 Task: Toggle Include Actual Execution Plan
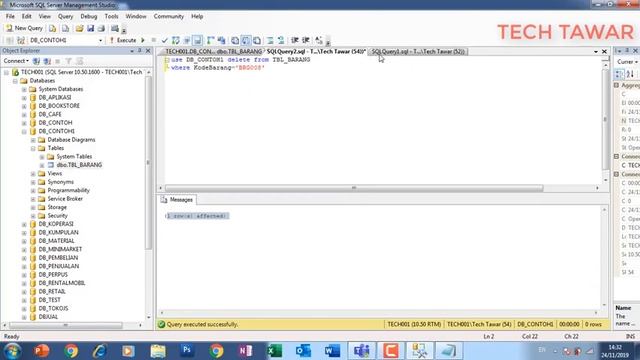pyautogui.click(x=211, y=40)
